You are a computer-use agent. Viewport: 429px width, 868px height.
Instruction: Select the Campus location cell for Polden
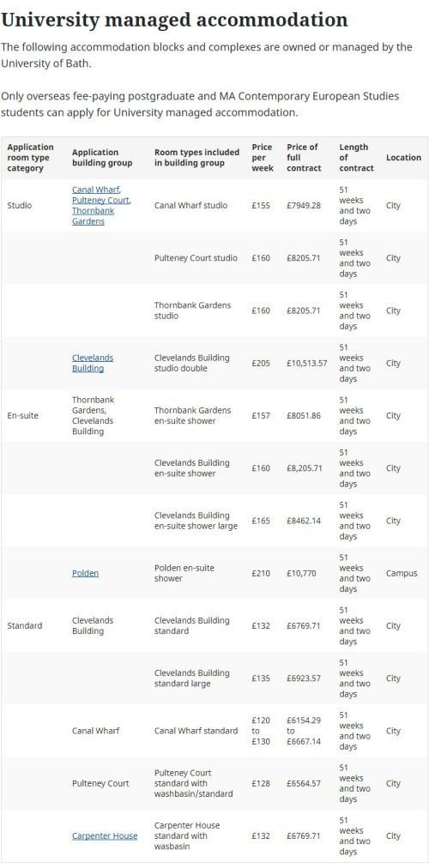point(402,573)
